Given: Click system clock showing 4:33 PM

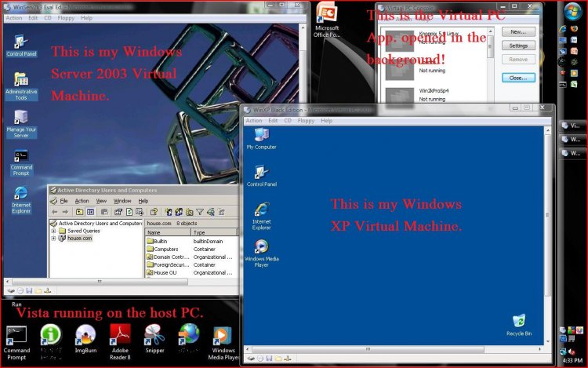Looking at the screenshot, I should click(572, 360).
